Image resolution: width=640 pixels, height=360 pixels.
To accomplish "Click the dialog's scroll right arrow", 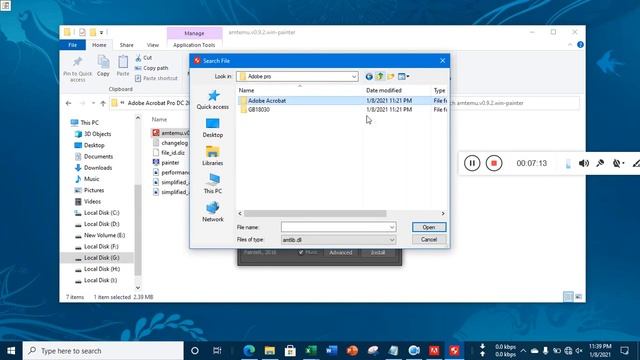I will [x=443, y=213].
